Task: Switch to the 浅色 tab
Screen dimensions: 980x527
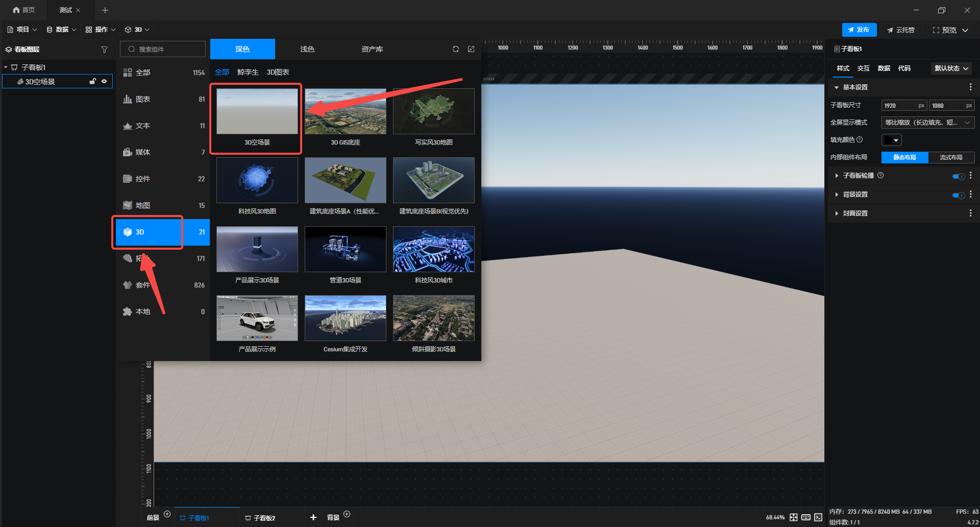Action: tap(307, 49)
